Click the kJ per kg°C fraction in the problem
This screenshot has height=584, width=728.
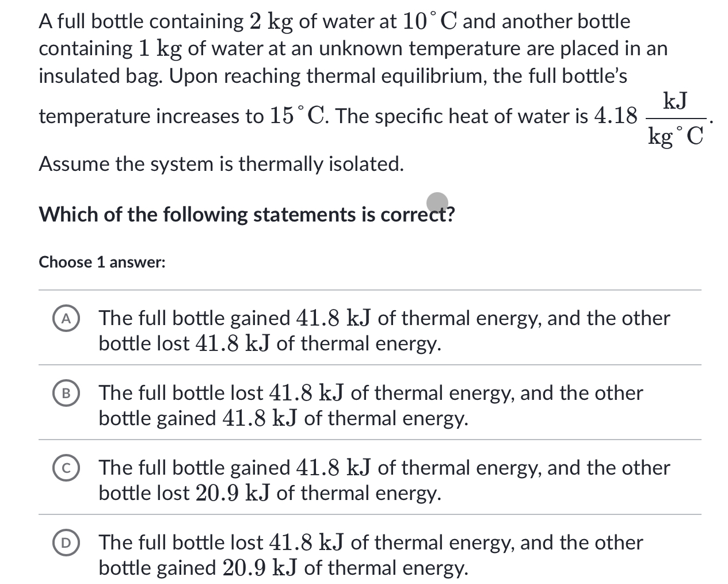point(675,117)
